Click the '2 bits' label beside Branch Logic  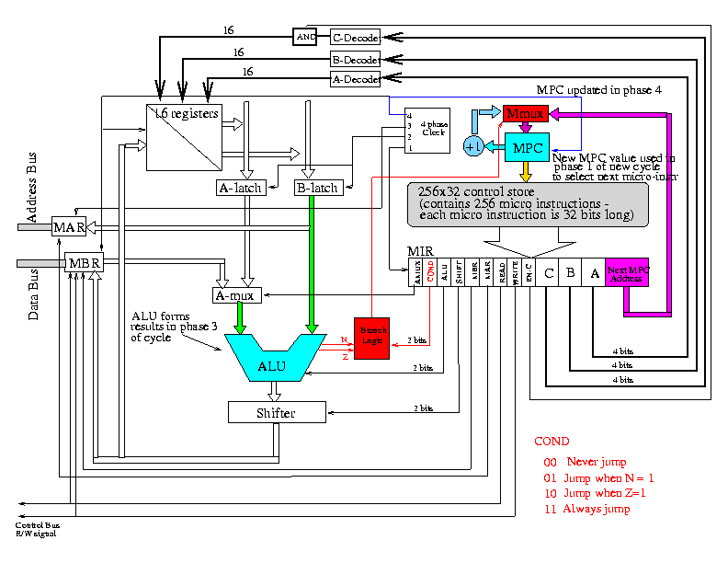417,340
